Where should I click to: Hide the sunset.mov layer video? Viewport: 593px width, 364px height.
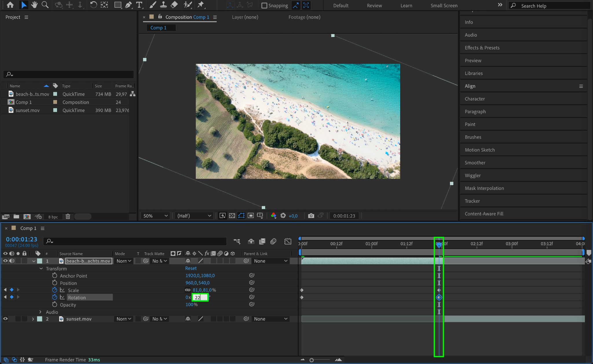click(5, 319)
